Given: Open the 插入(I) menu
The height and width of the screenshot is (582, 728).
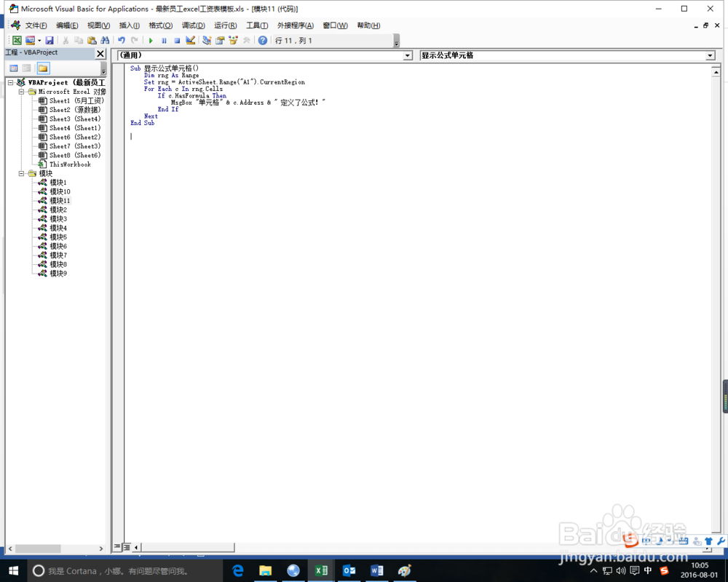Looking at the screenshot, I should click(129, 25).
